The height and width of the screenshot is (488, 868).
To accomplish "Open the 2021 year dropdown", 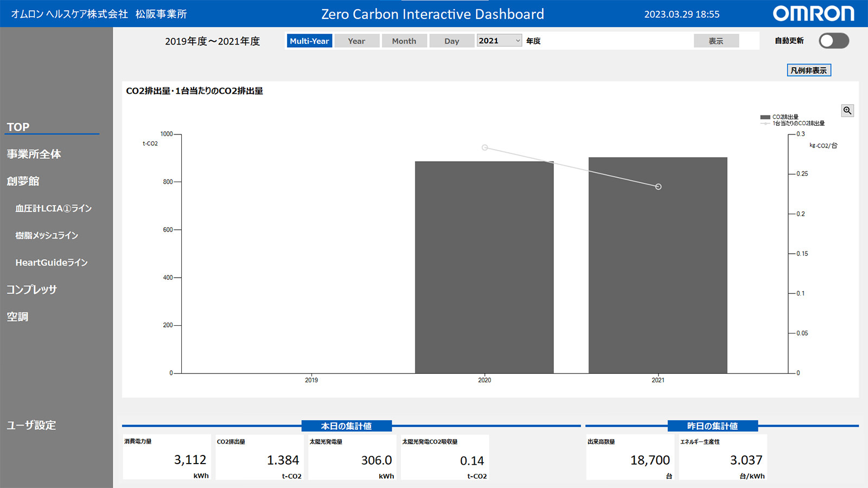I will 499,41.
